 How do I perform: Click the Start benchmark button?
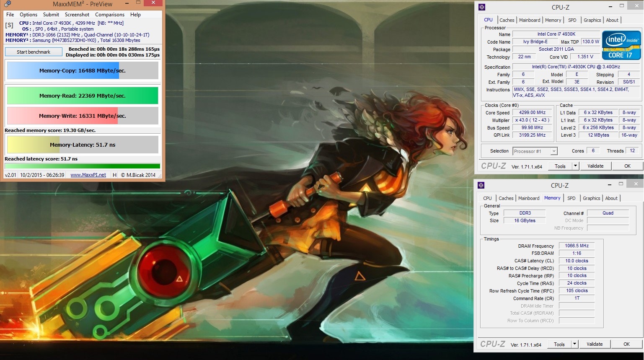(x=34, y=52)
